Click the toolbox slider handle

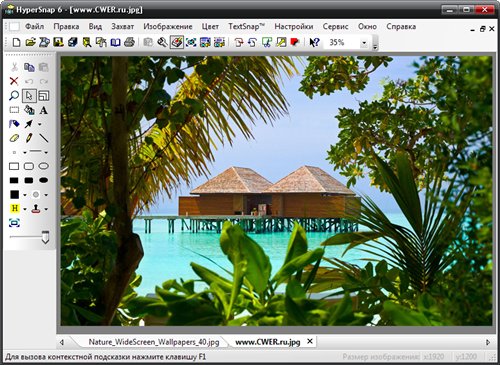45,237
